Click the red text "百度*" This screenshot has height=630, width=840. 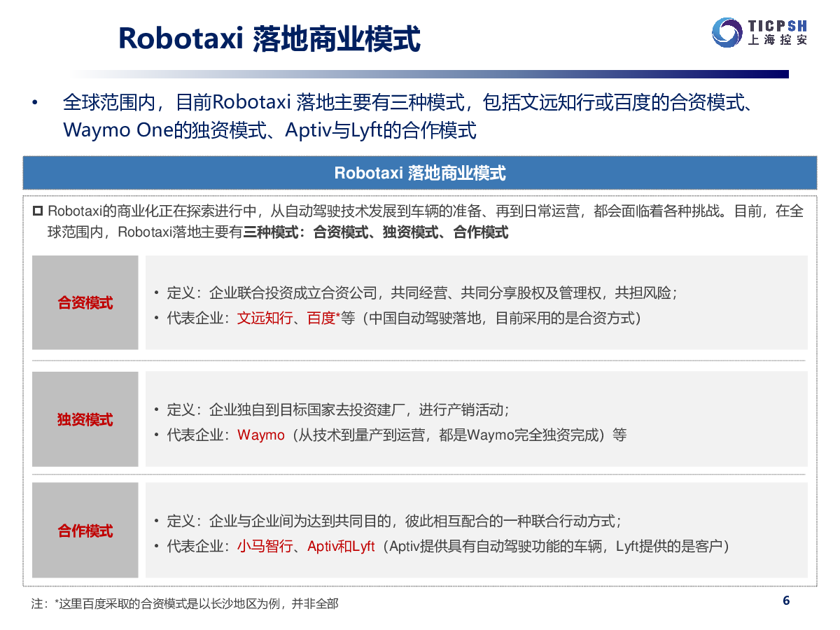point(323,318)
